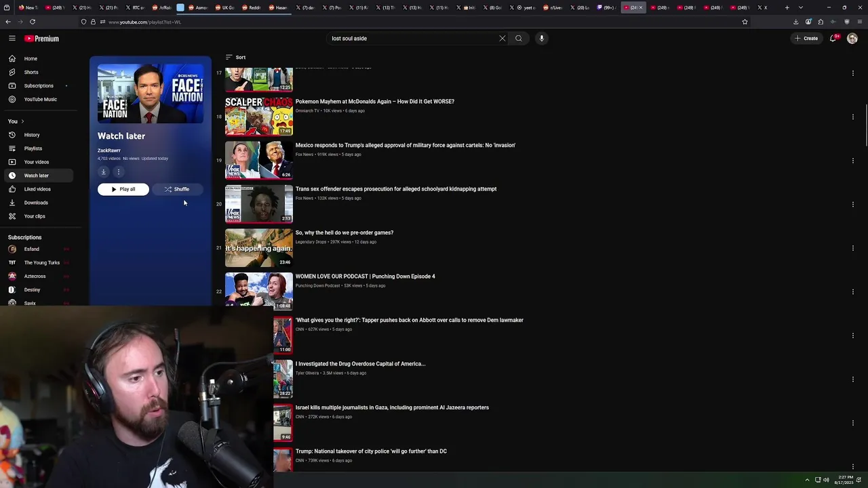
Task: Open the notifications bell
Action: (833, 39)
